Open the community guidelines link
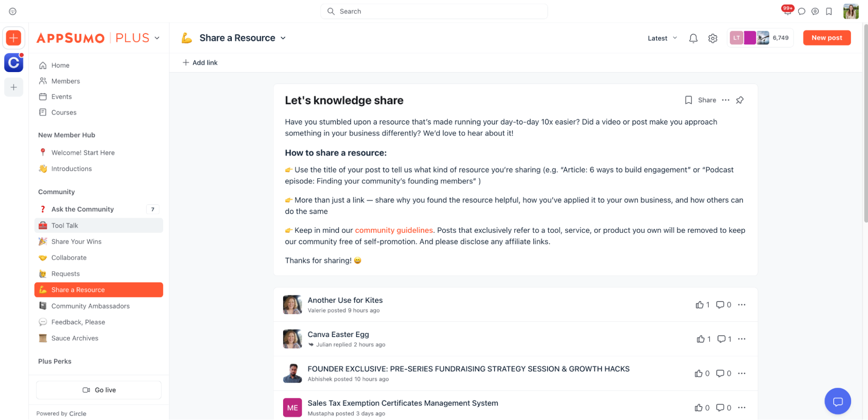The image size is (868, 420). [x=393, y=230]
